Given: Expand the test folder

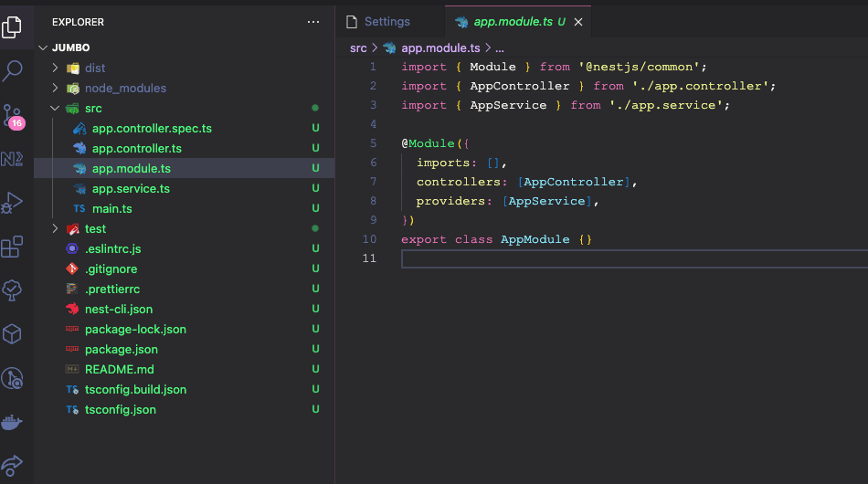Looking at the screenshot, I should [x=95, y=229].
